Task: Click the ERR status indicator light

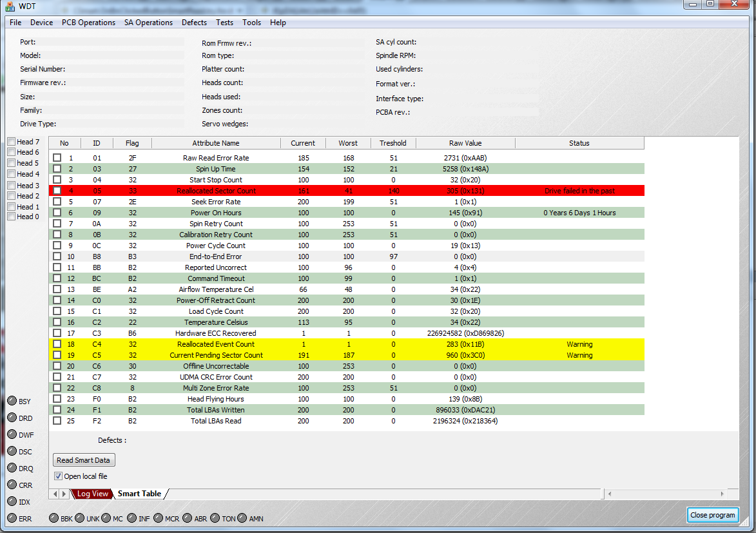Action: [12, 518]
